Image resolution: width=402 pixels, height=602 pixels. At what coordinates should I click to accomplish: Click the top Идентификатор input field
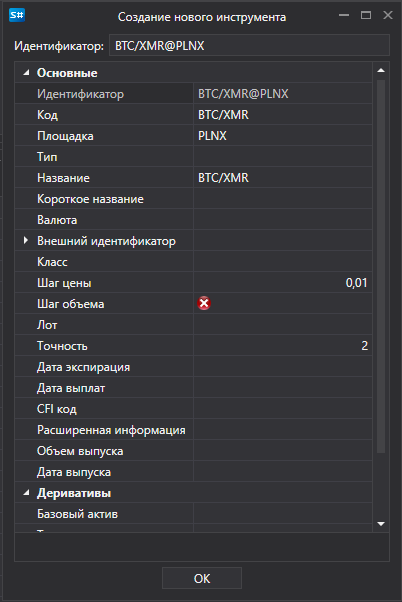click(249, 45)
